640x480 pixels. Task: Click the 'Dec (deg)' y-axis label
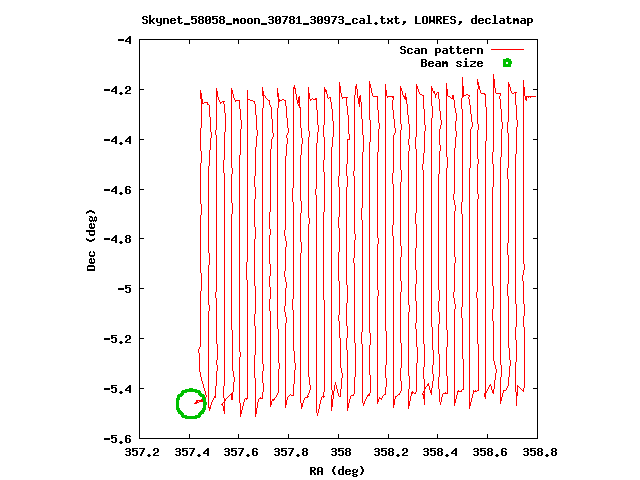pos(91,240)
